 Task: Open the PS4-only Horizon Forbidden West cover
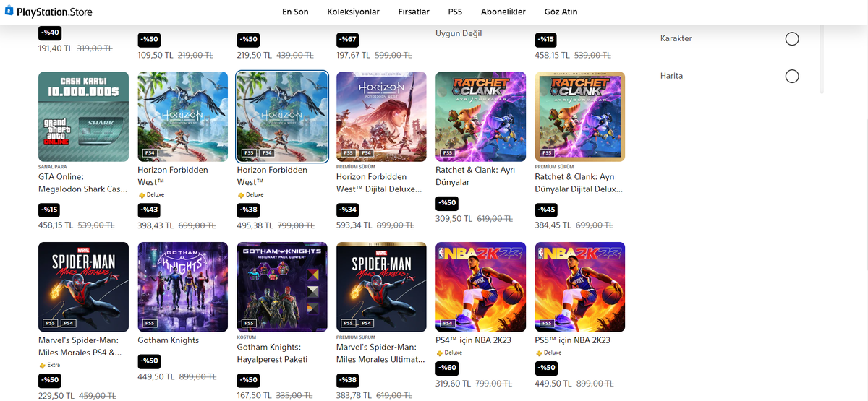183,116
